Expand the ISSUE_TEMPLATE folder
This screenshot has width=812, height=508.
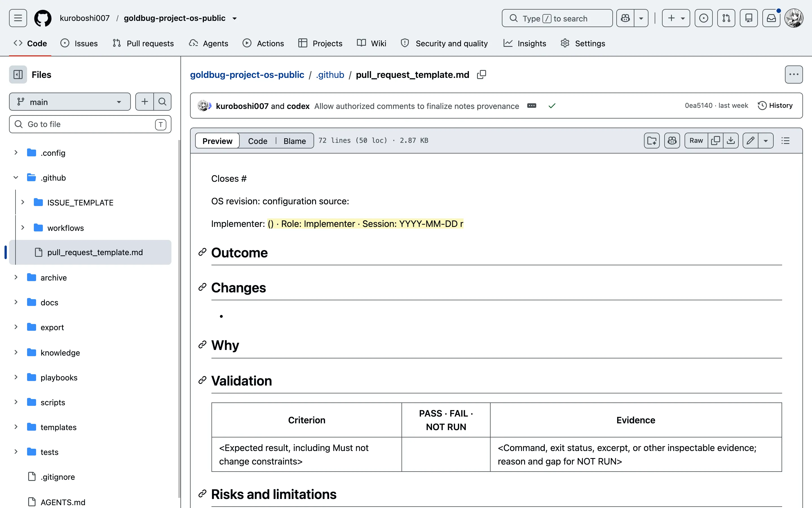pyautogui.click(x=23, y=202)
